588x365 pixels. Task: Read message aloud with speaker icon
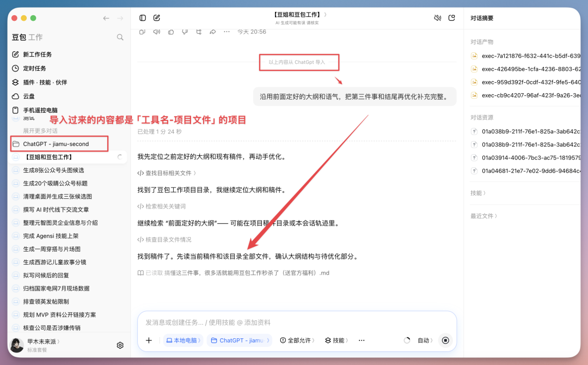[x=157, y=32]
